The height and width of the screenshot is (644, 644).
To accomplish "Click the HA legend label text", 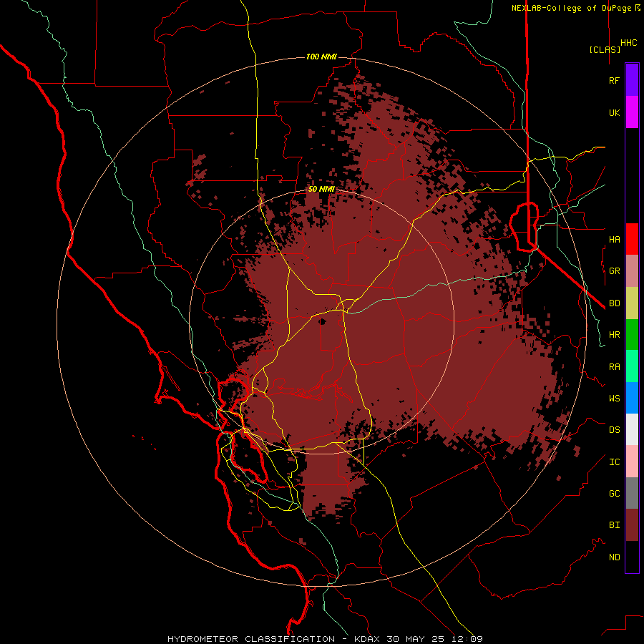I will tap(615, 240).
